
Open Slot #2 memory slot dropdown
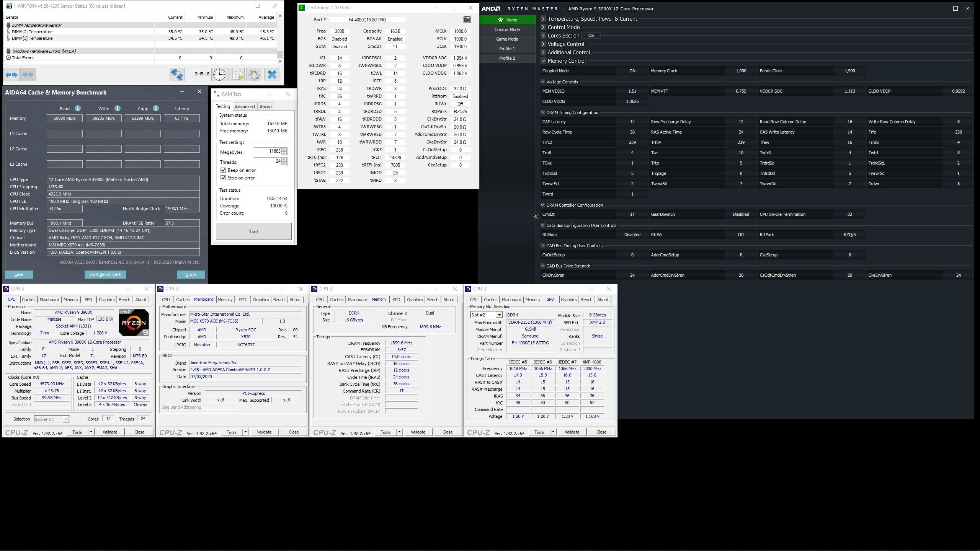pos(499,315)
